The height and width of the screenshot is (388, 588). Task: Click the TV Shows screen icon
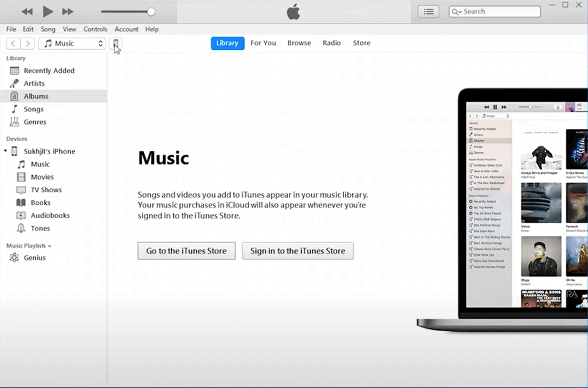[21, 190]
